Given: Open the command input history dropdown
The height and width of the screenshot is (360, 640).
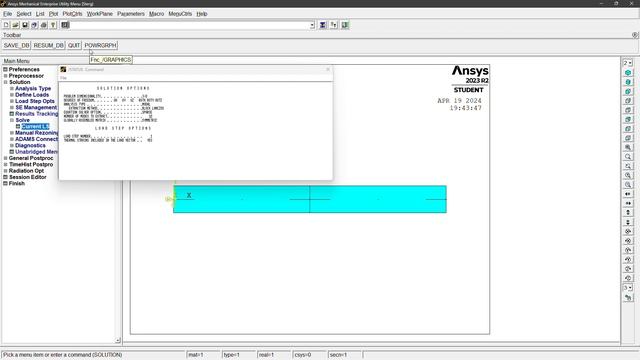Looking at the screenshot, I should tap(312, 25).
